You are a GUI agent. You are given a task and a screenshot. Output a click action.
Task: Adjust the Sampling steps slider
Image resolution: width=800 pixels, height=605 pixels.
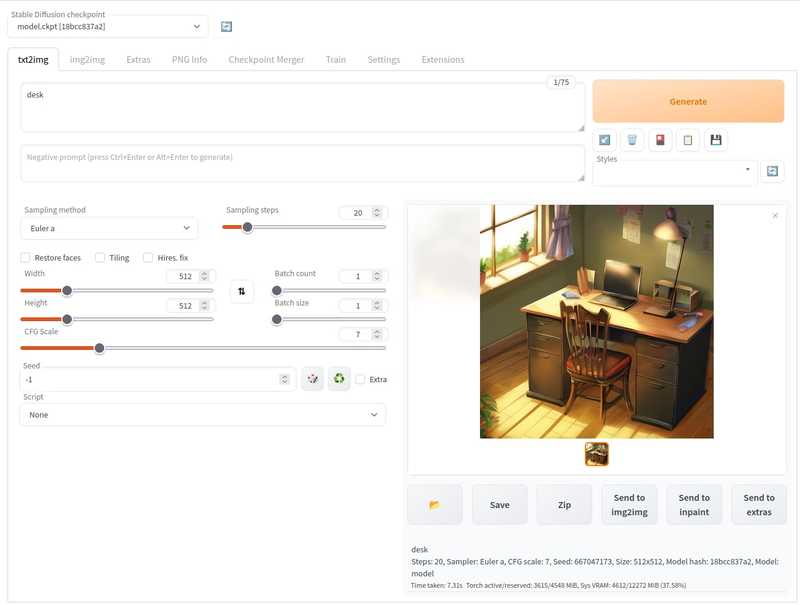click(x=304, y=227)
